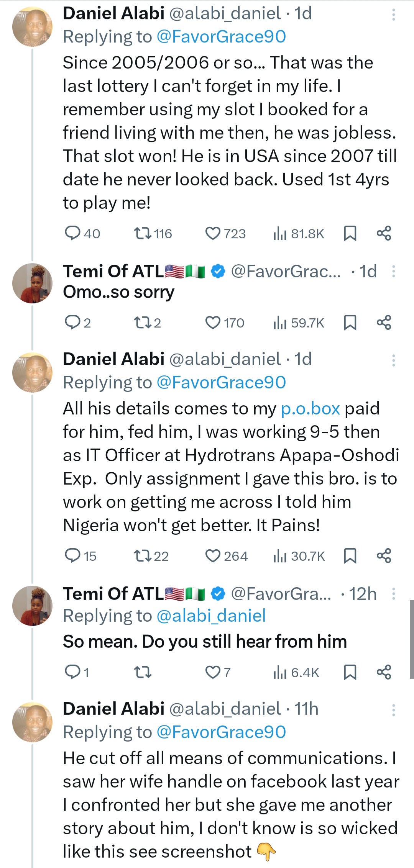
Task: Open replies on the 40-comment tweet
Action: [x=72, y=233]
